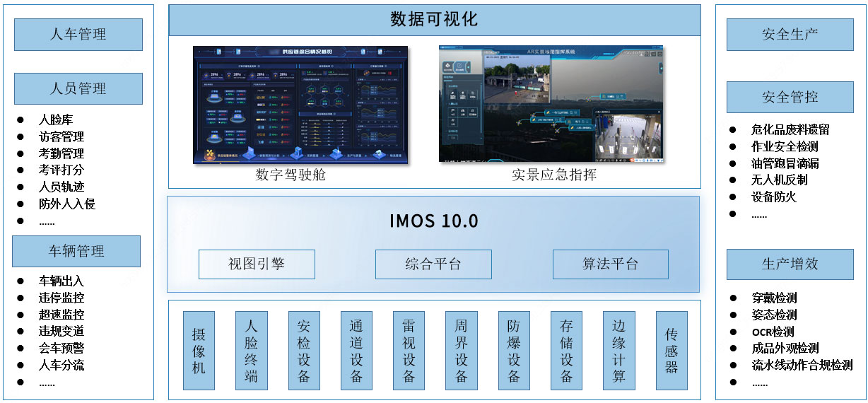Select the 综合平台 box
The image size is (868, 403).
coord(433,264)
